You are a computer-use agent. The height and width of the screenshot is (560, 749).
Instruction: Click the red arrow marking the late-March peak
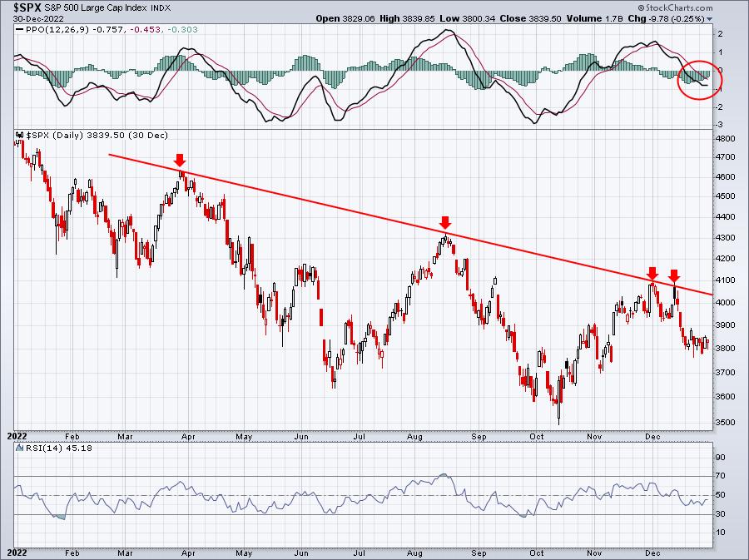(179, 160)
